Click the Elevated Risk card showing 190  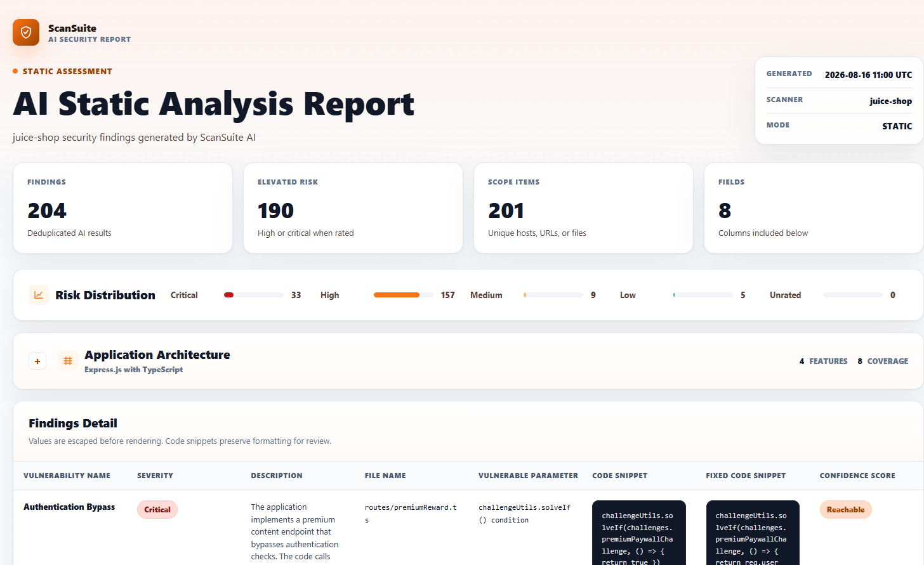click(x=353, y=208)
